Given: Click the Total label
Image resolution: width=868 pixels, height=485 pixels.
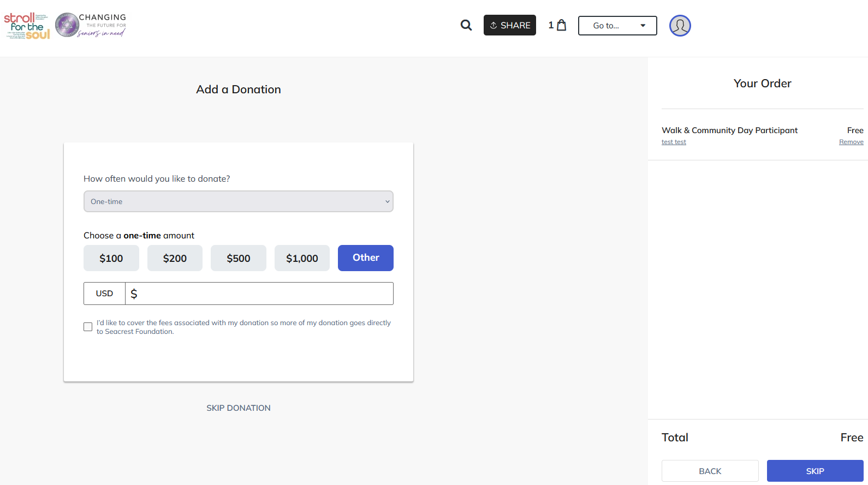Looking at the screenshot, I should coord(675,438).
